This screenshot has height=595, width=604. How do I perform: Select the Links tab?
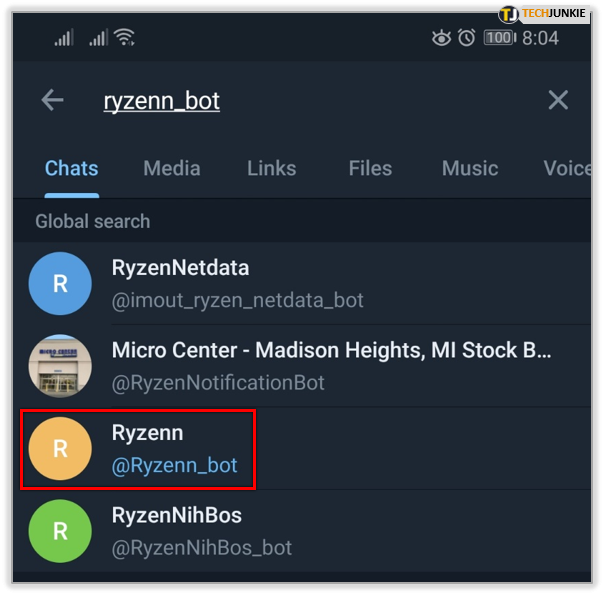point(272,168)
